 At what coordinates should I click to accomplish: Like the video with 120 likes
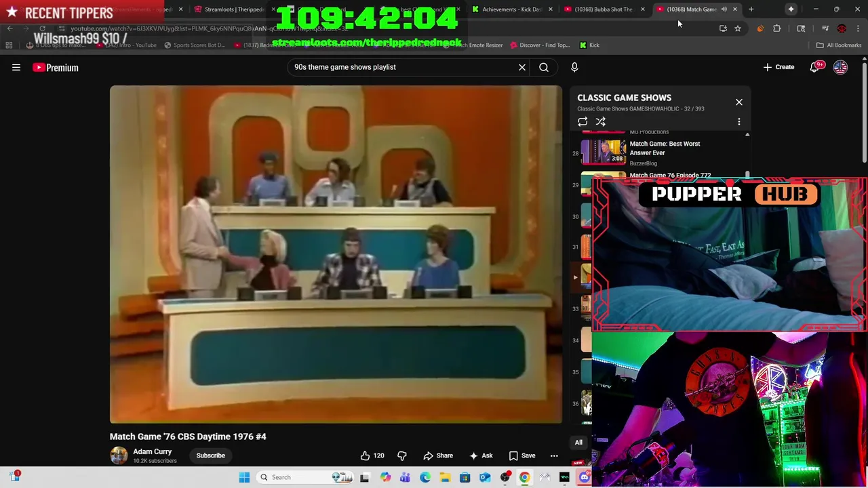click(x=372, y=455)
